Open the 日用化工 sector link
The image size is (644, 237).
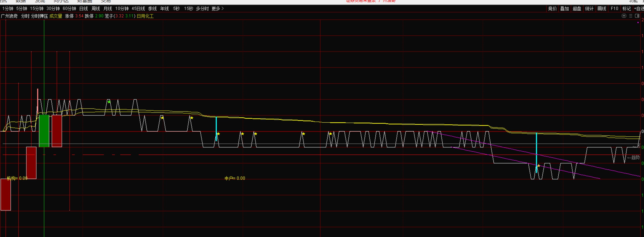point(145,16)
